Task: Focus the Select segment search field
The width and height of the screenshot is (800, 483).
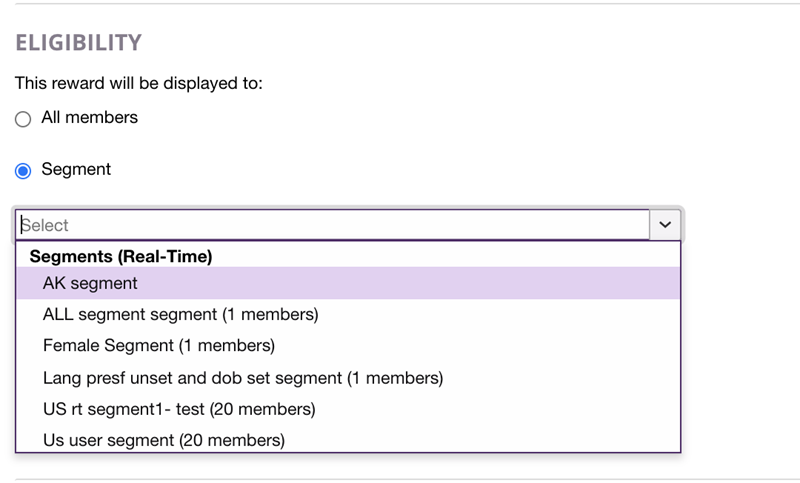Action: [330, 225]
